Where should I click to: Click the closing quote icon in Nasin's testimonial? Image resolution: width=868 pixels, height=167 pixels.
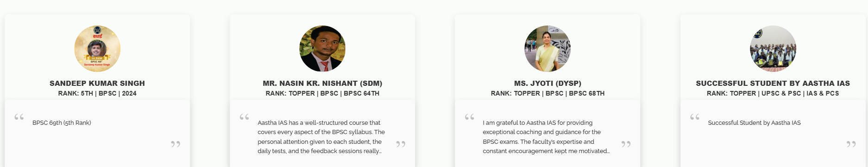click(x=401, y=144)
